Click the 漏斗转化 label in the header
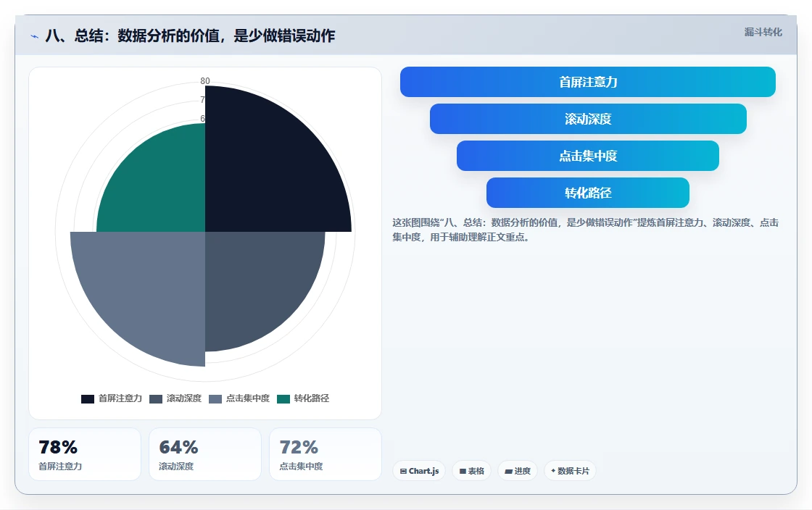Viewport: 812px width, 510px height. (x=763, y=32)
